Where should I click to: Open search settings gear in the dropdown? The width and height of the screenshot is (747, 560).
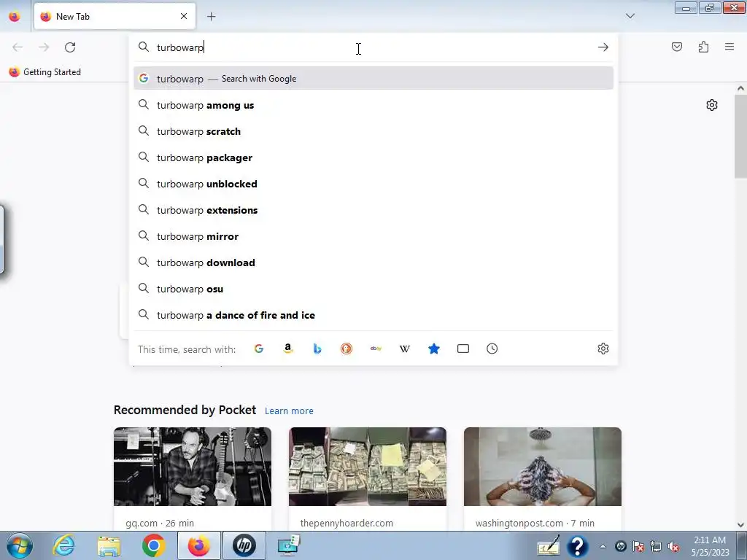point(603,349)
